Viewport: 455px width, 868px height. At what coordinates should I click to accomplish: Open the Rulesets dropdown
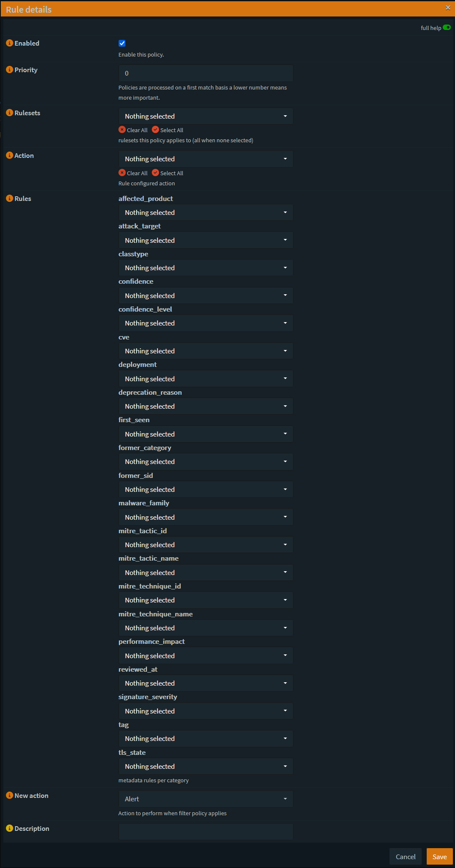pos(206,116)
